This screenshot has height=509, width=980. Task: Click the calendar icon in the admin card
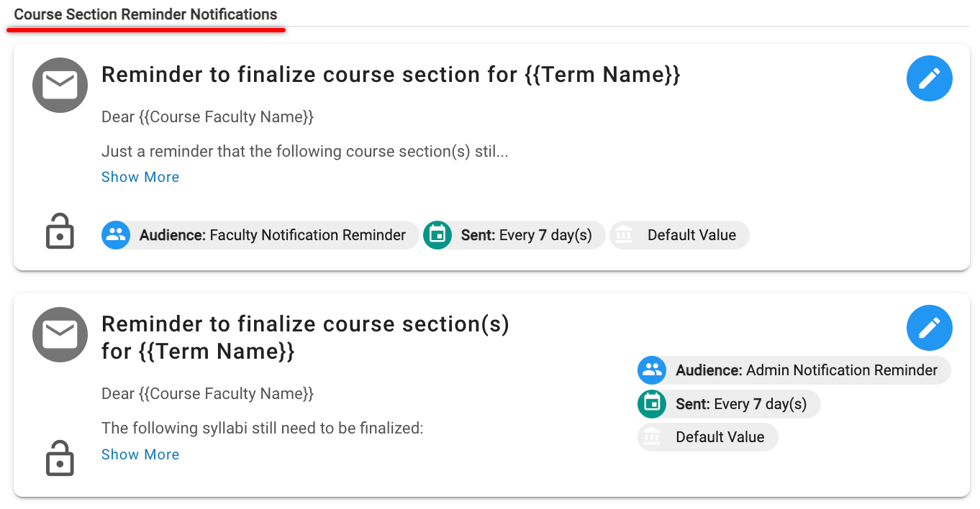[x=651, y=404]
